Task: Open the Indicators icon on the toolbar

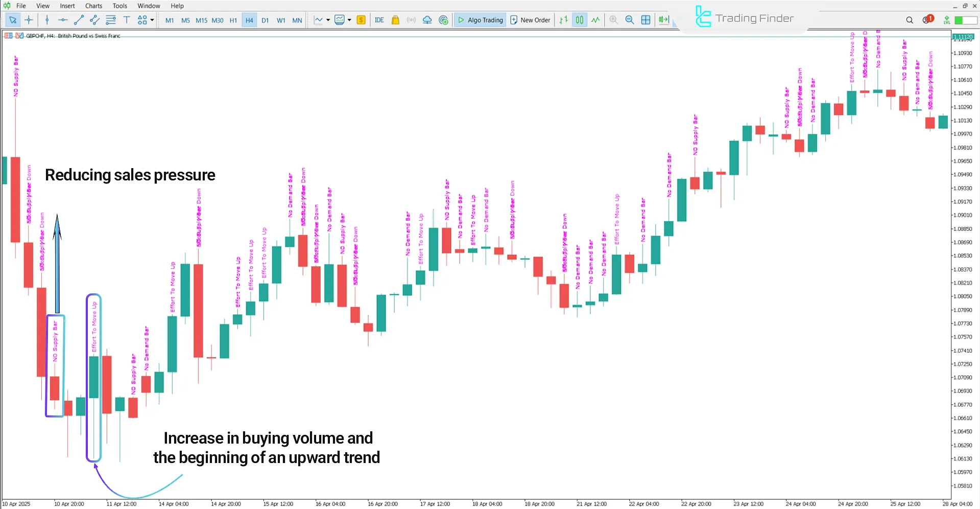Action: tap(341, 20)
